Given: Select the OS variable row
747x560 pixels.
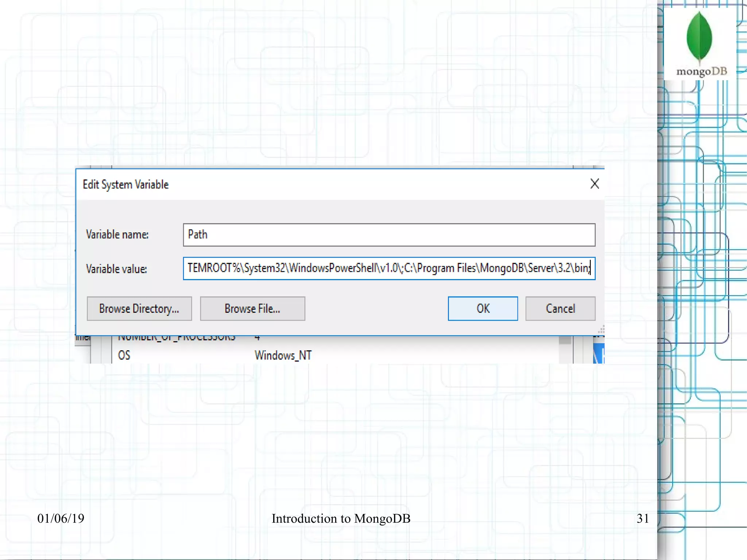Looking at the screenshot, I should coord(124,355).
